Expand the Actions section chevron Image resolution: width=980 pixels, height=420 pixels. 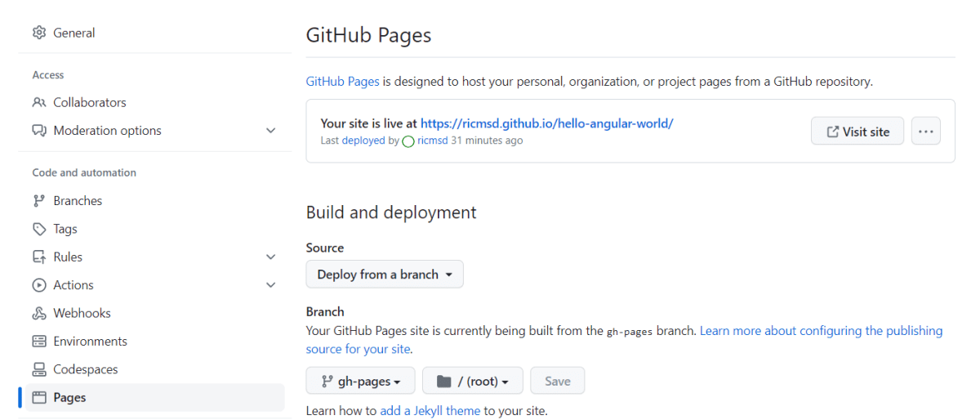tap(271, 285)
